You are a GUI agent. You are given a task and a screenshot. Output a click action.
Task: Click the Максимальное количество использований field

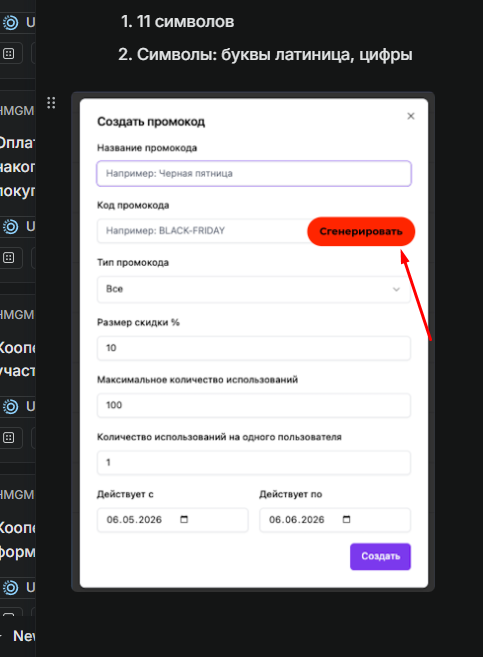pos(254,405)
